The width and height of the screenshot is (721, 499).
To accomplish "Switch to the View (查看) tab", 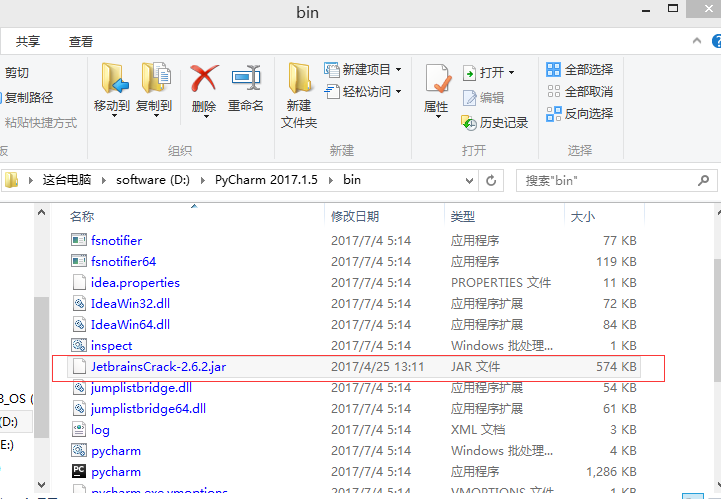I will (x=81, y=41).
